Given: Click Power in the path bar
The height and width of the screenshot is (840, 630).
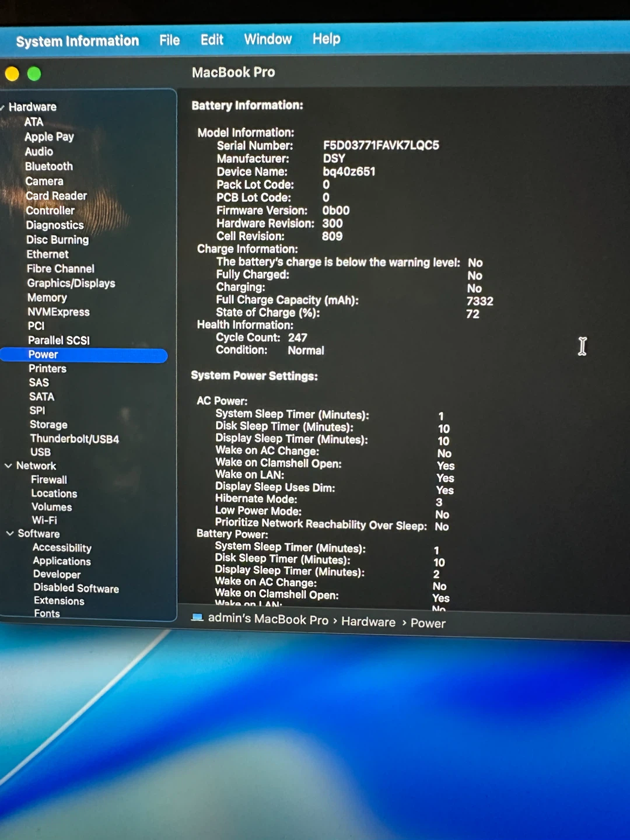Looking at the screenshot, I should point(428,623).
